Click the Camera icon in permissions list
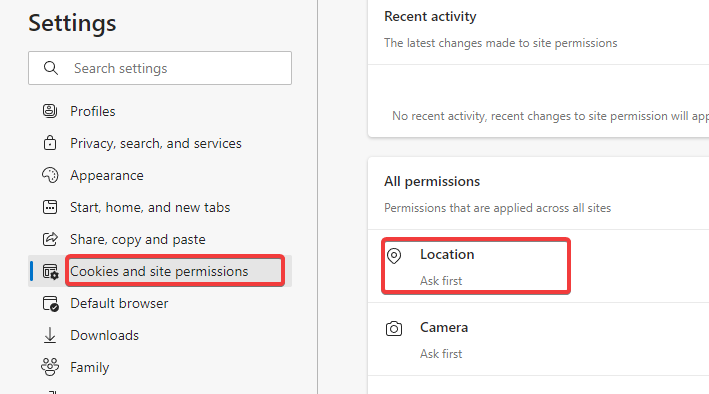709x394 pixels. [394, 328]
